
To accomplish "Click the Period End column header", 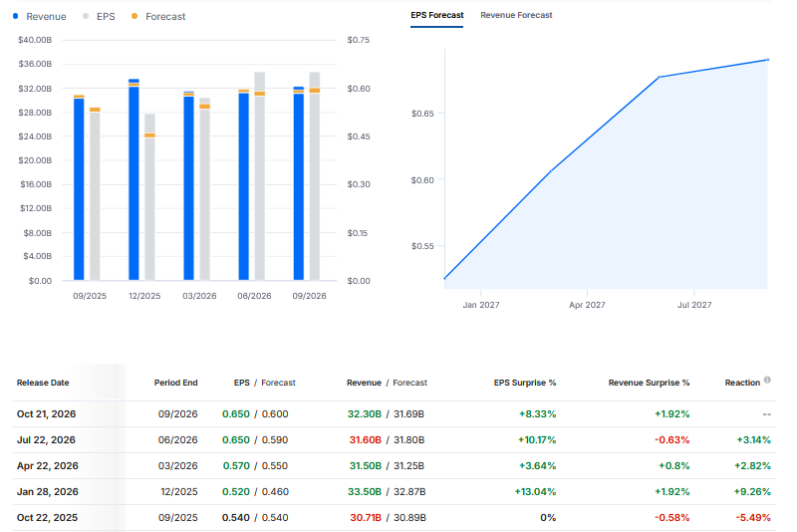I will [176, 383].
